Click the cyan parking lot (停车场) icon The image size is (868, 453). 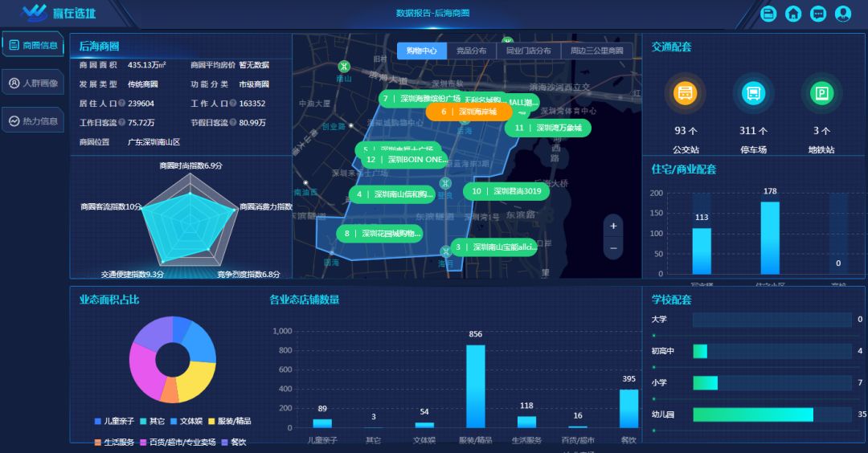point(753,94)
